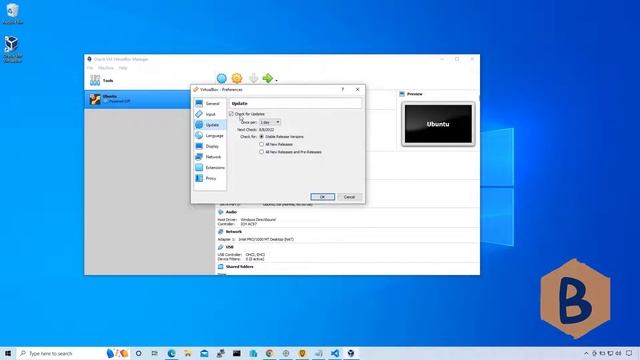The height and width of the screenshot is (360, 640).
Task: Click the USB section header
Action: (x=229, y=247)
